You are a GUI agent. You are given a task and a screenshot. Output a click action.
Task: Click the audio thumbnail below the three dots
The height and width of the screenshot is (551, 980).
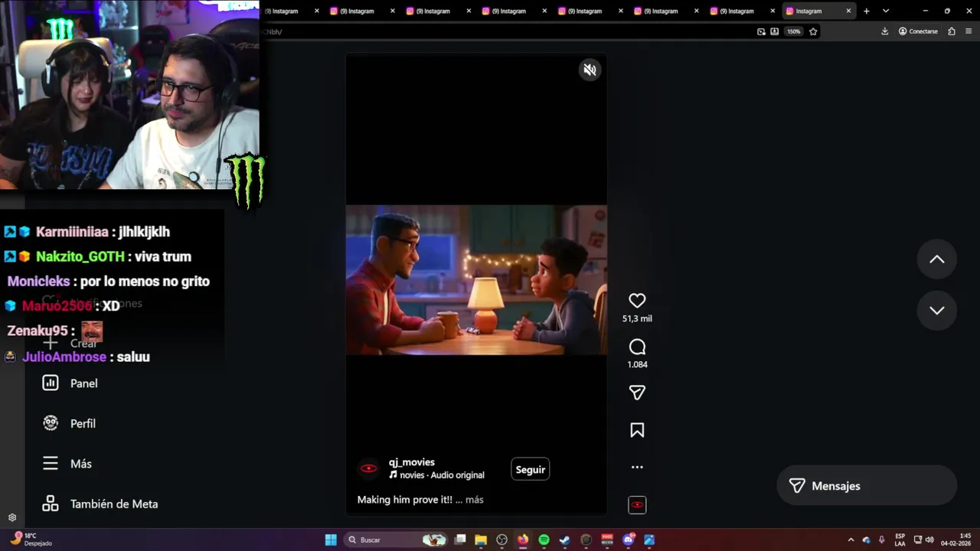pyautogui.click(x=637, y=505)
